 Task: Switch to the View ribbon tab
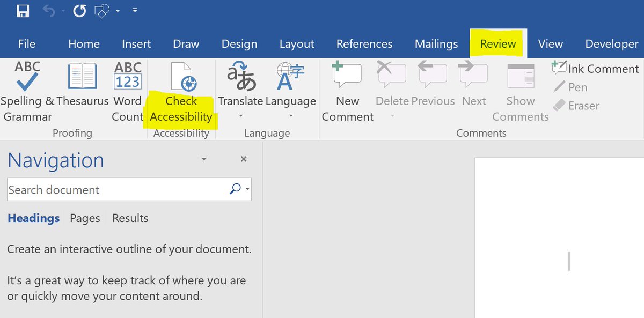(x=551, y=44)
